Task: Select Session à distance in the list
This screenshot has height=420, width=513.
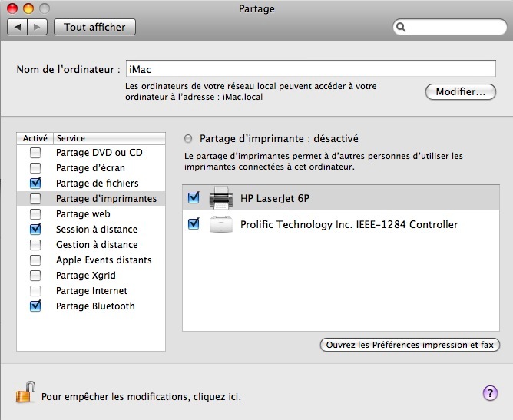Action: (x=97, y=230)
